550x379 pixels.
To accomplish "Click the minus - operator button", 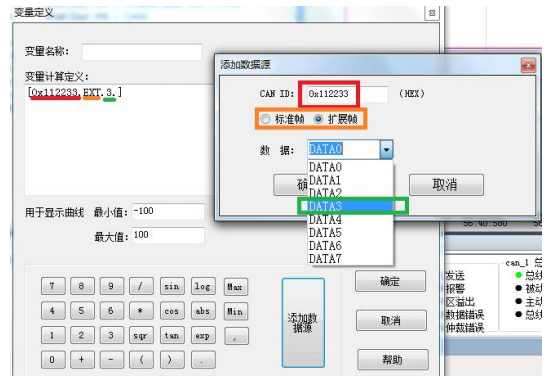I will coord(111,360).
